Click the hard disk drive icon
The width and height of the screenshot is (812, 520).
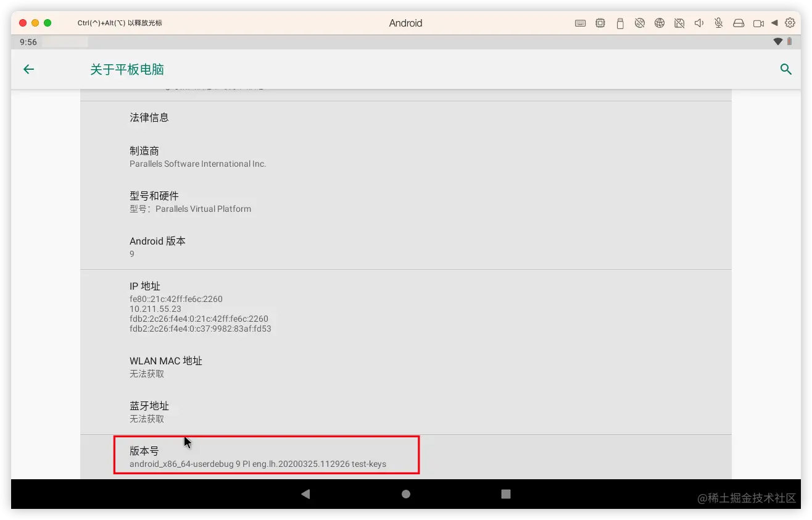pyautogui.click(x=739, y=23)
